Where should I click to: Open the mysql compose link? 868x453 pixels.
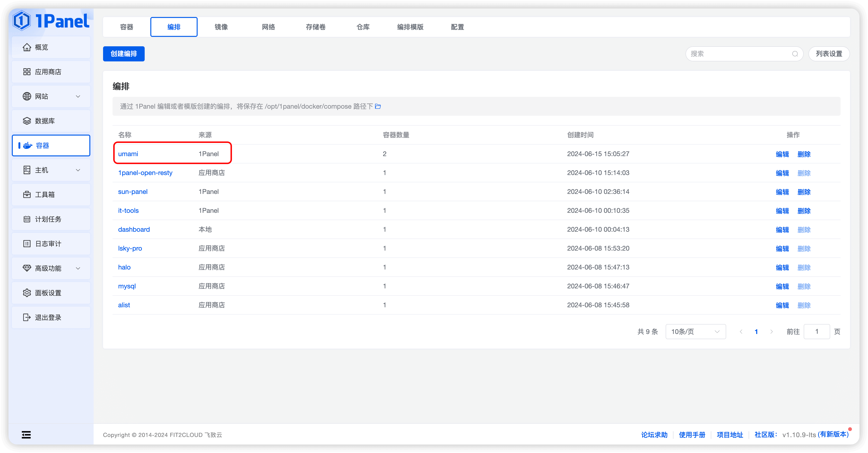127,286
